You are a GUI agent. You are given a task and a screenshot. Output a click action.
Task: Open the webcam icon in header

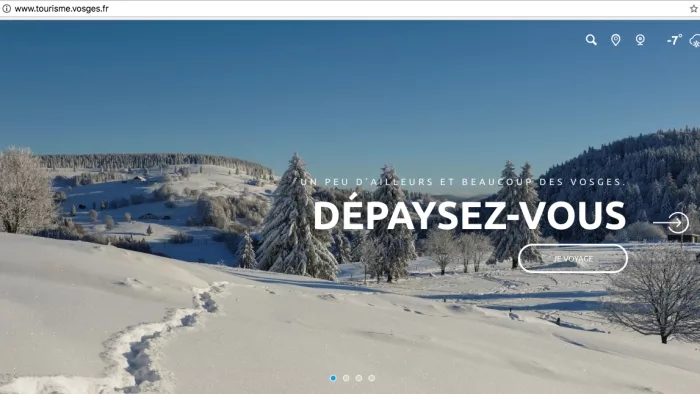(x=640, y=40)
